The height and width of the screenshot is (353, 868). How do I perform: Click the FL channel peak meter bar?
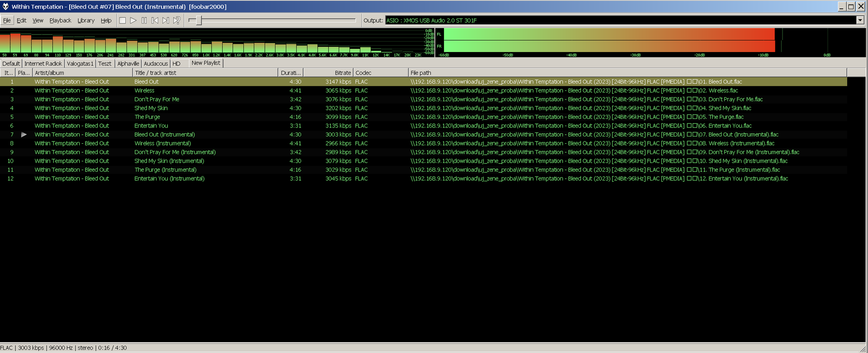tap(609, 34)
